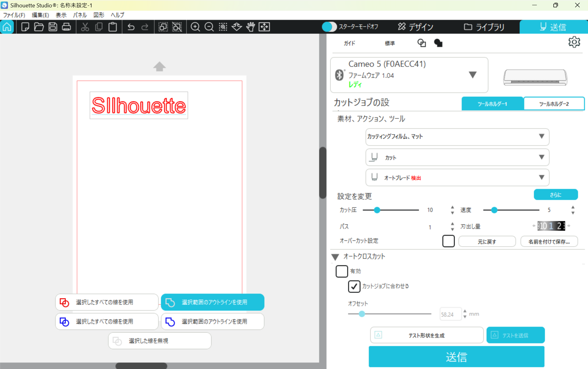Open a file using the folder icon
This screenshot has width=588, height=369.
pyautogui.click(x=39, y=27)
